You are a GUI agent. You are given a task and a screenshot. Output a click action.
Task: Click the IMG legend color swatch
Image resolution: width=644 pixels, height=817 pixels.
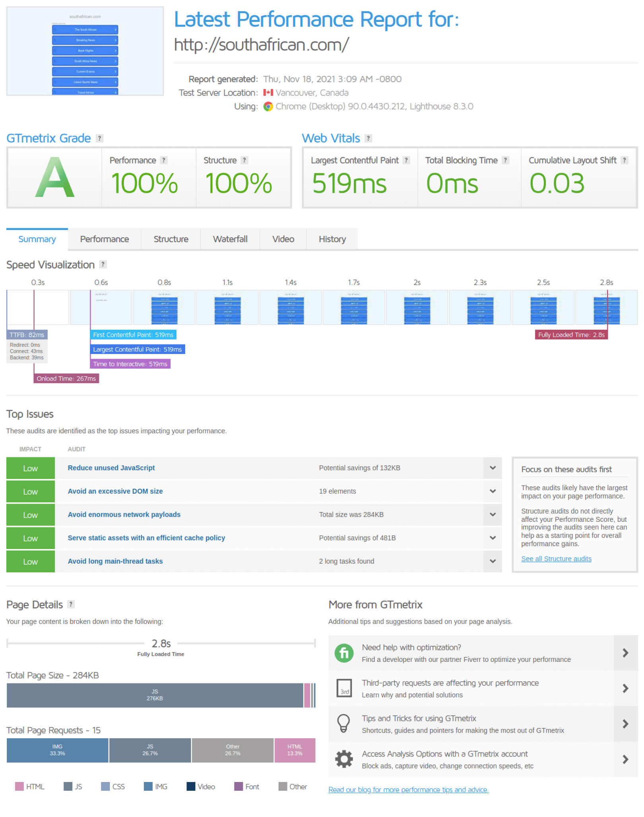[148, 786]
